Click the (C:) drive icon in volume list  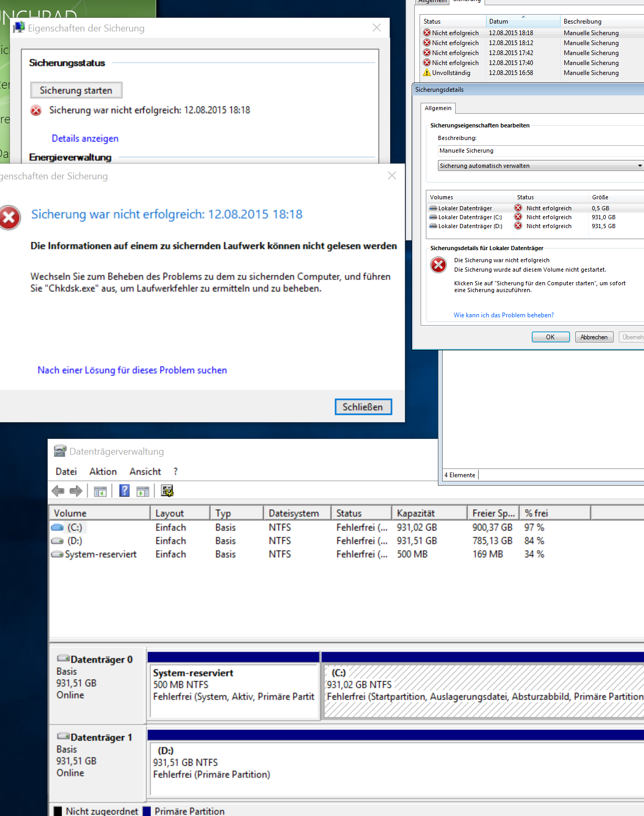click(x=57, y=527)
